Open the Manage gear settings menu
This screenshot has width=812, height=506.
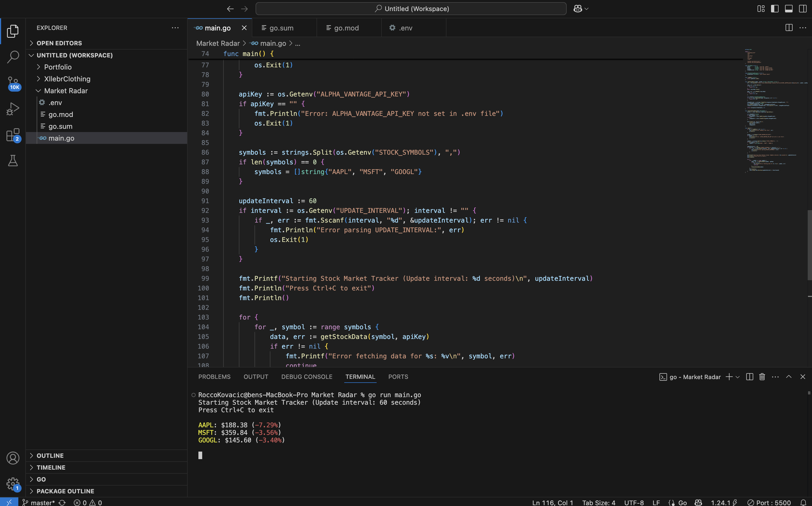pyautogui.click(x=13, y=484)
